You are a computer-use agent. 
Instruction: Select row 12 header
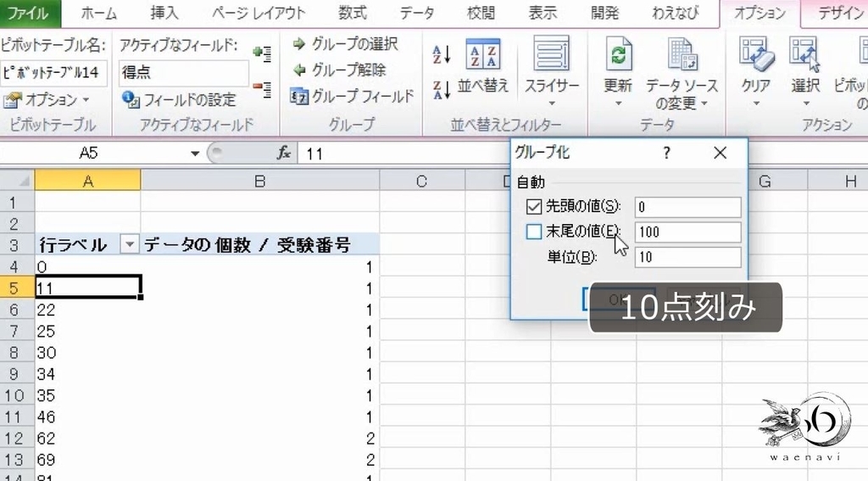[x=17, y=439]
